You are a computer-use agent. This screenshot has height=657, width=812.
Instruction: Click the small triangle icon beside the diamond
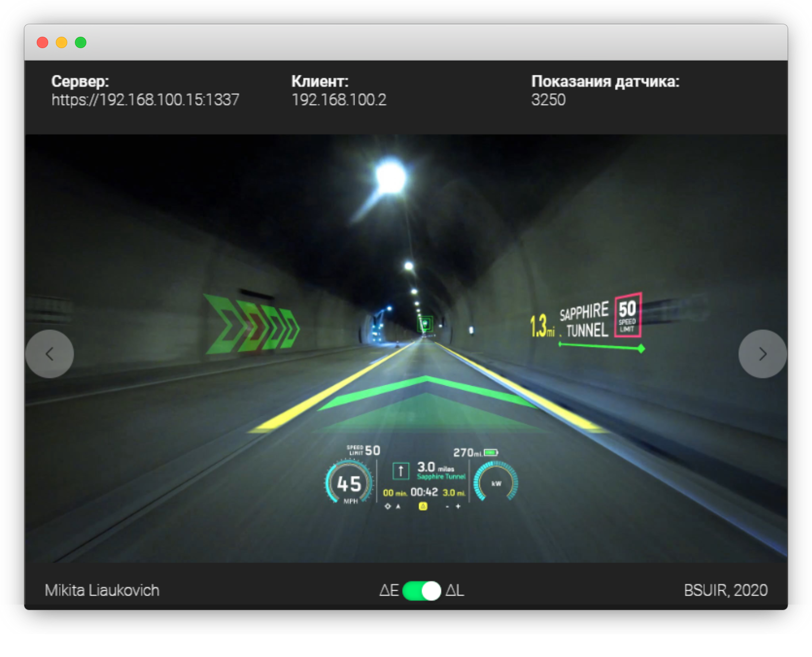point(398,506)
